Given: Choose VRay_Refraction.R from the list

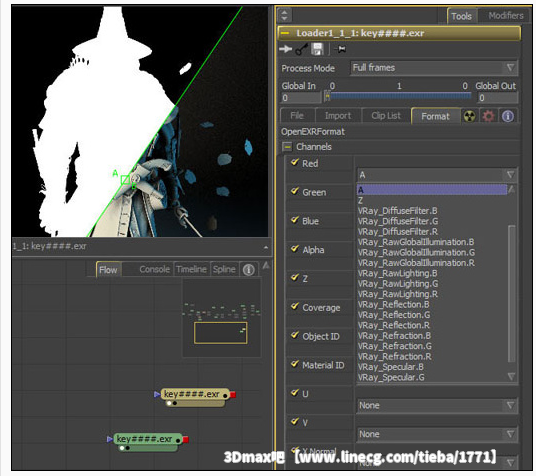Looking at the screenshot, I should click(x=394, y=357).
